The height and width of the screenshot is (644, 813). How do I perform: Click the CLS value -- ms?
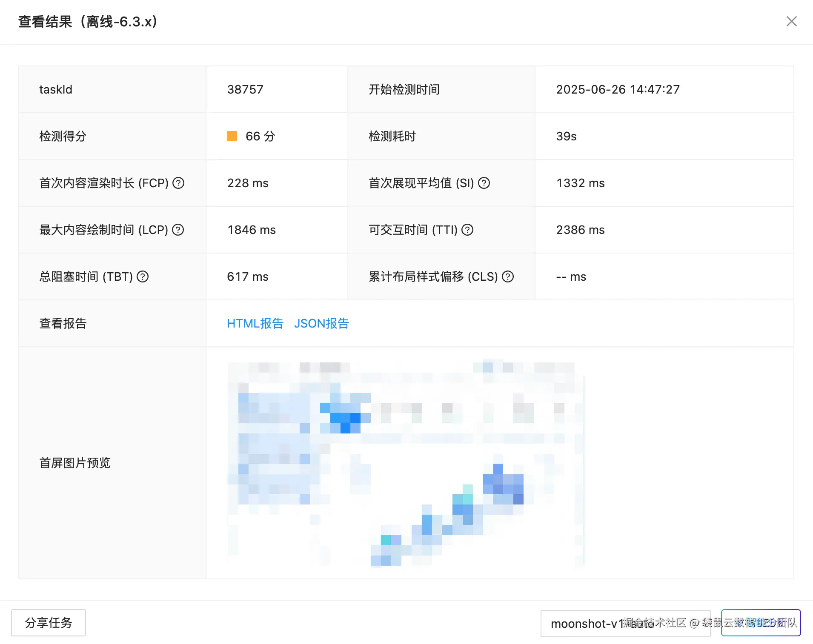click(x=571, y=276)
